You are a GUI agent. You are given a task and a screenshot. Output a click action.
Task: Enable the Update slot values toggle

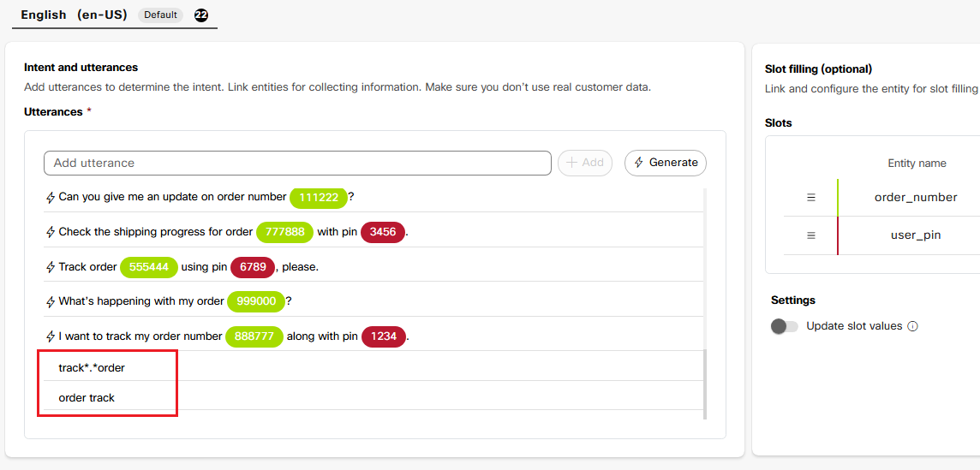pyautogui.click(x=784, y=326)
